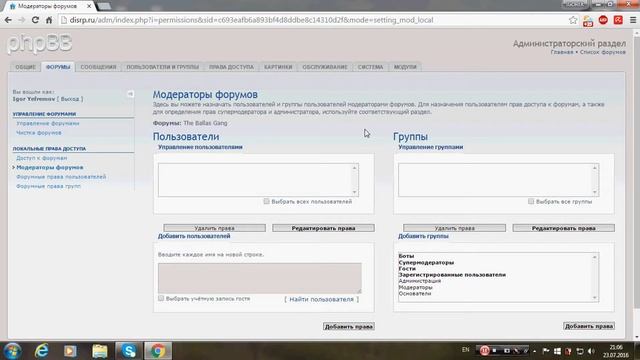Close the Модераторы форумов browser tab
Viewport: 640px width, 360px height.
[x=89, y=6]
